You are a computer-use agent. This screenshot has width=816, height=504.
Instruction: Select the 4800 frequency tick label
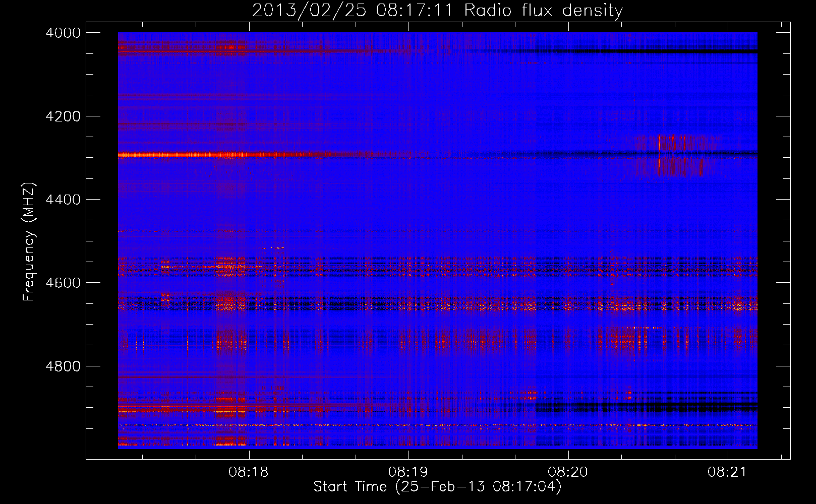tap(63, 366)
